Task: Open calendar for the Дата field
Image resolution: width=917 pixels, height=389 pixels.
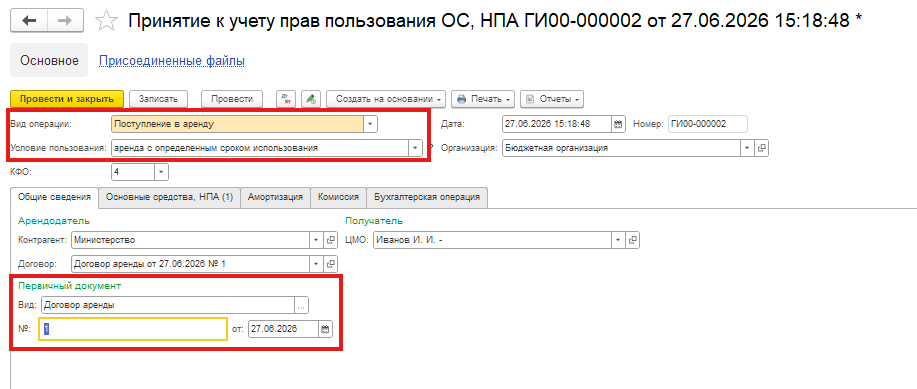Action: click(618, 124)
